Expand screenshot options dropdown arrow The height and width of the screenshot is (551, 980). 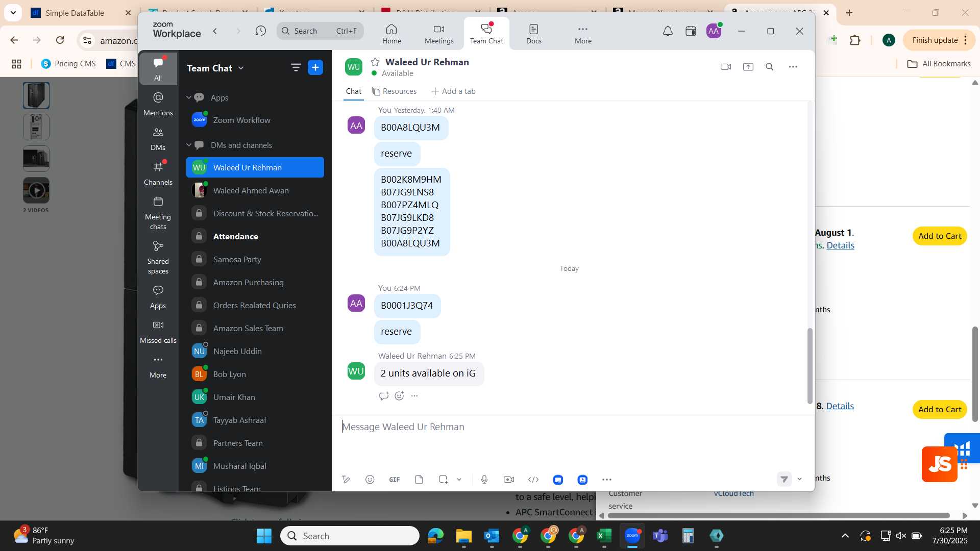[459, 480]
